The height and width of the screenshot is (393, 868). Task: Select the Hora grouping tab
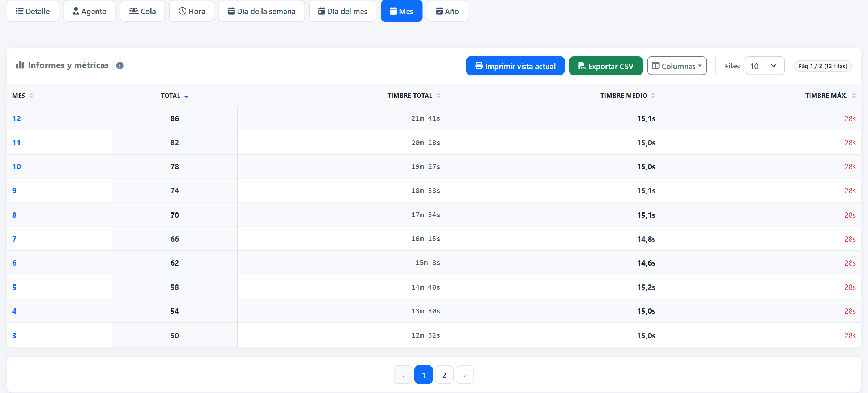[x=192, y=11]
